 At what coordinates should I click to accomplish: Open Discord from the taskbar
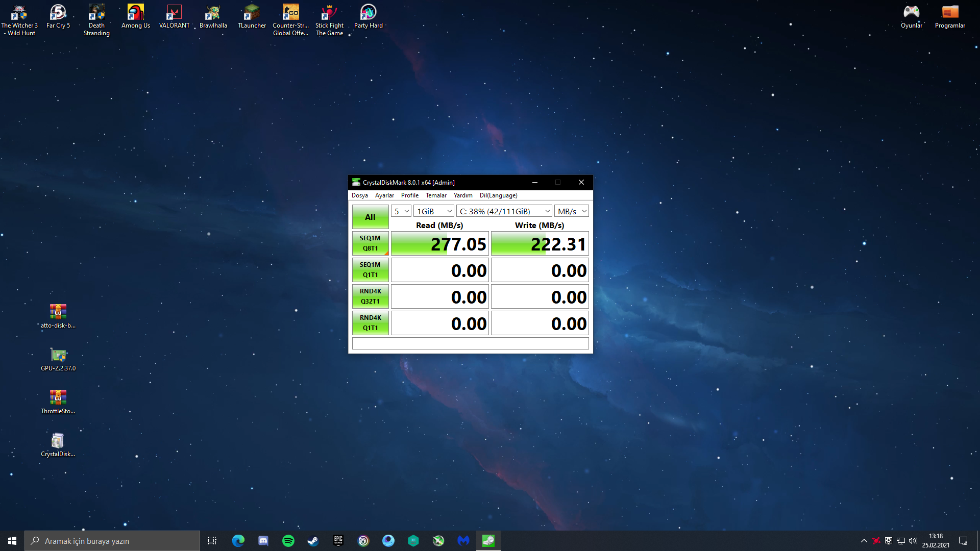(263, 541)
